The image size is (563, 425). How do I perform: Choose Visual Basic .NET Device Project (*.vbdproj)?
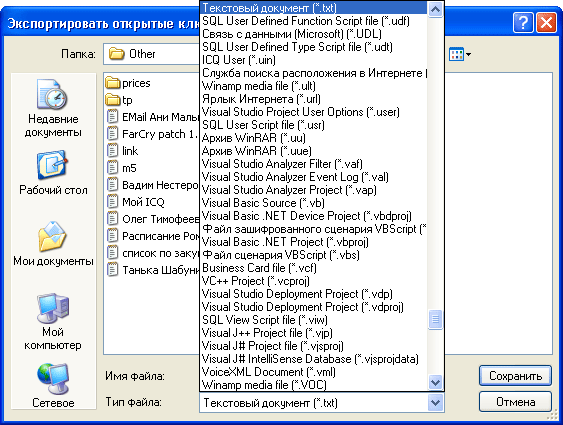point(313,216)
